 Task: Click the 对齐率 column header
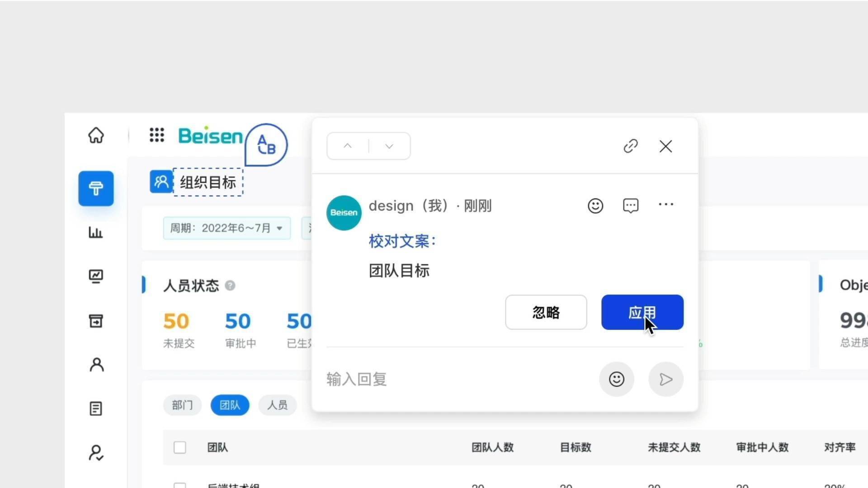(840, 447)
